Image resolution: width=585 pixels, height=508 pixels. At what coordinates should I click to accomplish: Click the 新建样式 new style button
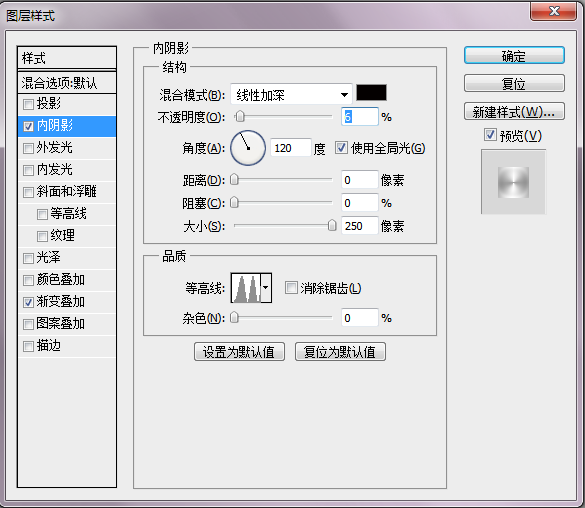click(x=514, y=112)
